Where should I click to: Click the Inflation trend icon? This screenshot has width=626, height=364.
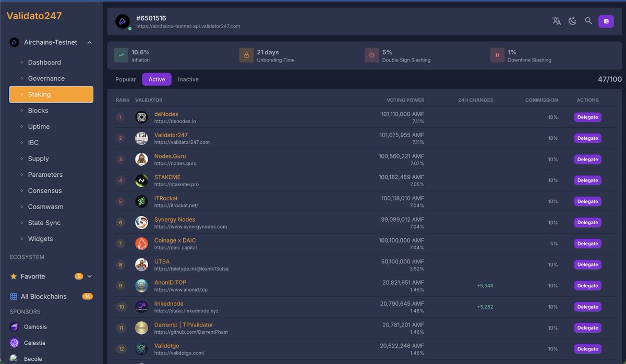[x=121, y=55]
